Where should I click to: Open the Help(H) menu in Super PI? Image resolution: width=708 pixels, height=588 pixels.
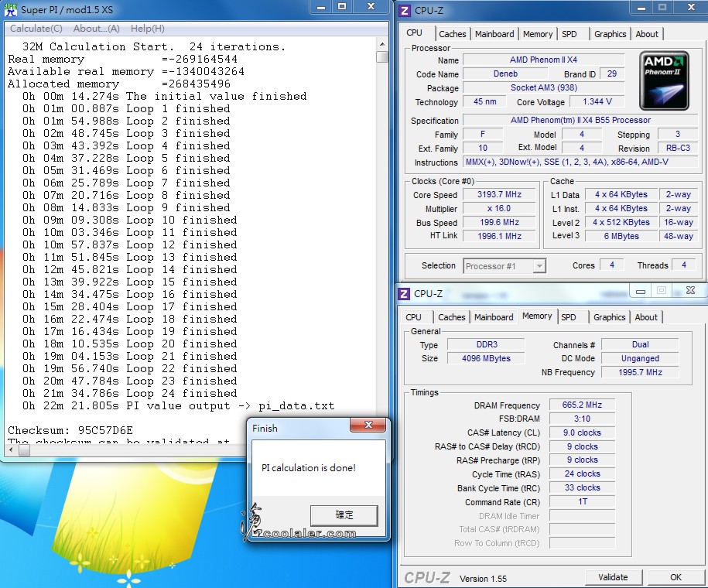point(148,29)
